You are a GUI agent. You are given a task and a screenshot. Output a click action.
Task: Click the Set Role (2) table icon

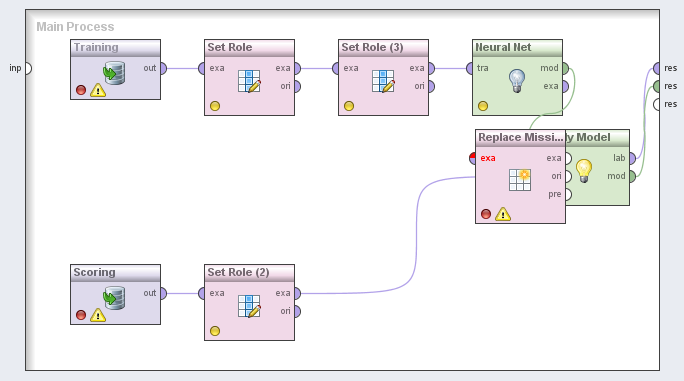[249, 306]
